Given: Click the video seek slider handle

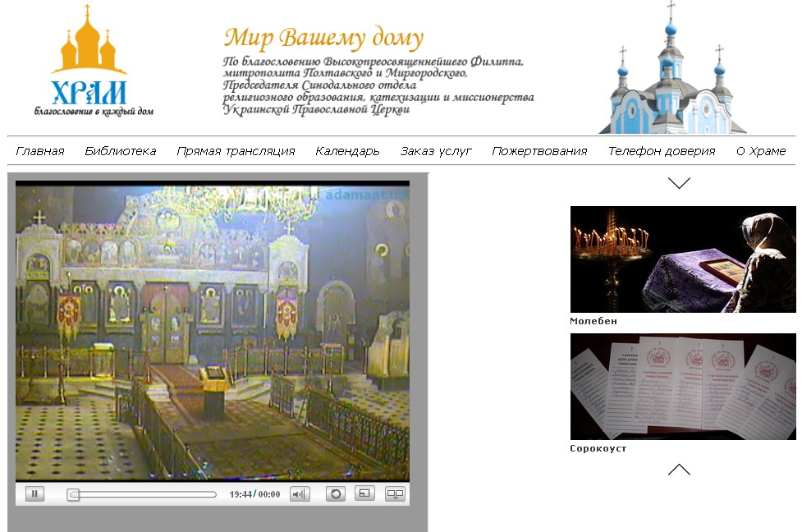Looking at the screenshot, I should point(73,494).
